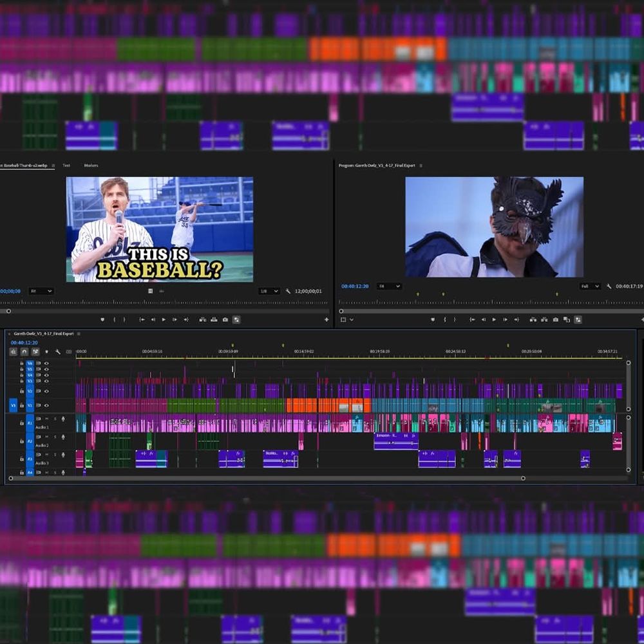Click the Program monitor zoom scroll bar
Image resolution: width=644 pixels, height=644 pixels.
[492, 311]
